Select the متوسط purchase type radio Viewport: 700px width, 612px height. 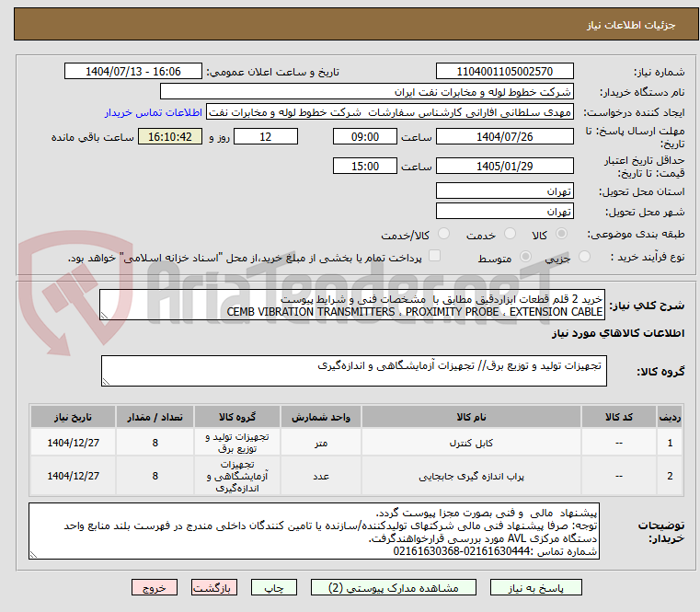click(526, 257)
